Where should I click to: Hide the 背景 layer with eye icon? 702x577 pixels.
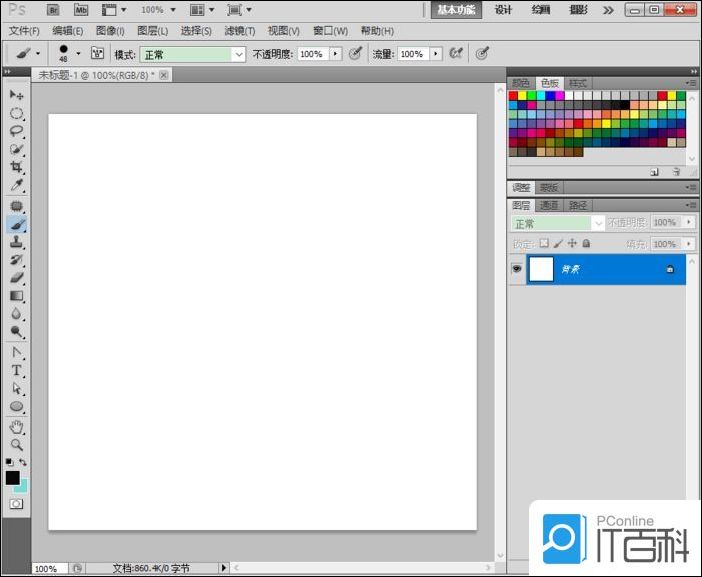pyautogui.click(x=517, y=269)
